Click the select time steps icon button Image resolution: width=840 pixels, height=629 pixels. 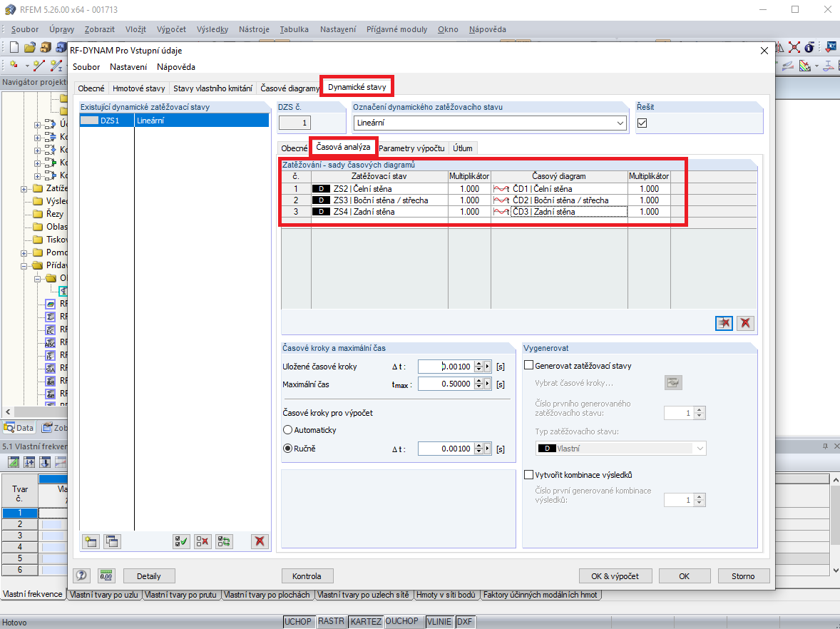pyautogui.click(x=673, y=382)
